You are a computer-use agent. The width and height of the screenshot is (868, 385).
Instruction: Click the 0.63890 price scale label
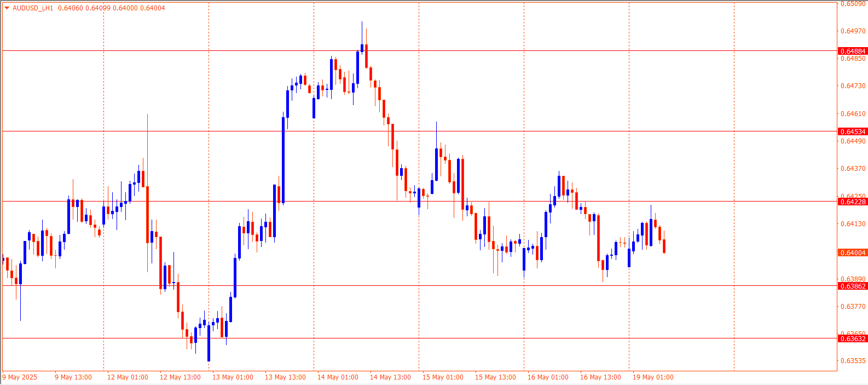(853, 279)
